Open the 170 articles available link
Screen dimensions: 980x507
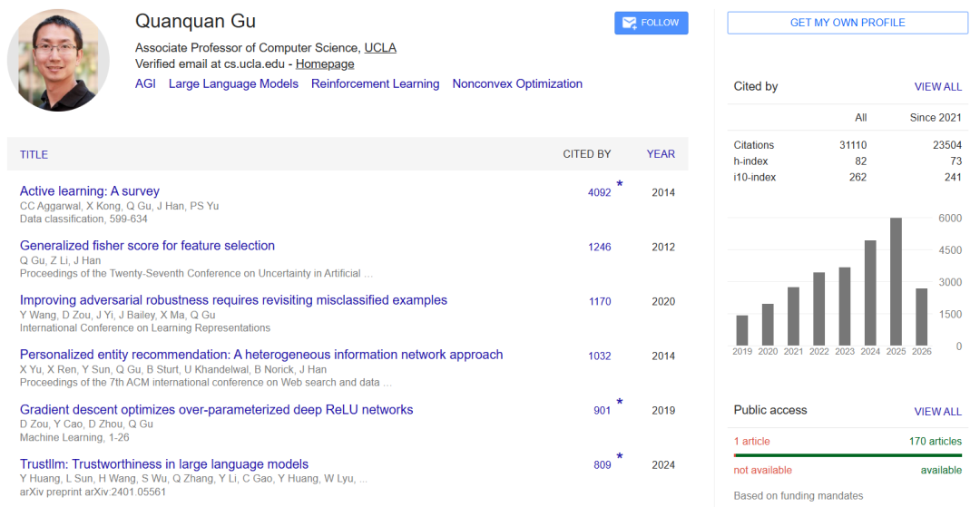[935, 441]
